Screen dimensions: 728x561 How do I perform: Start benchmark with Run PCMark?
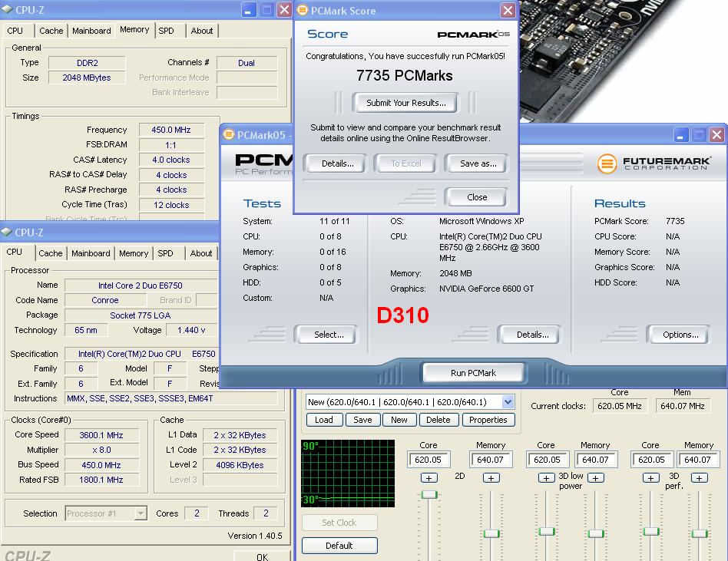point(473,373)
